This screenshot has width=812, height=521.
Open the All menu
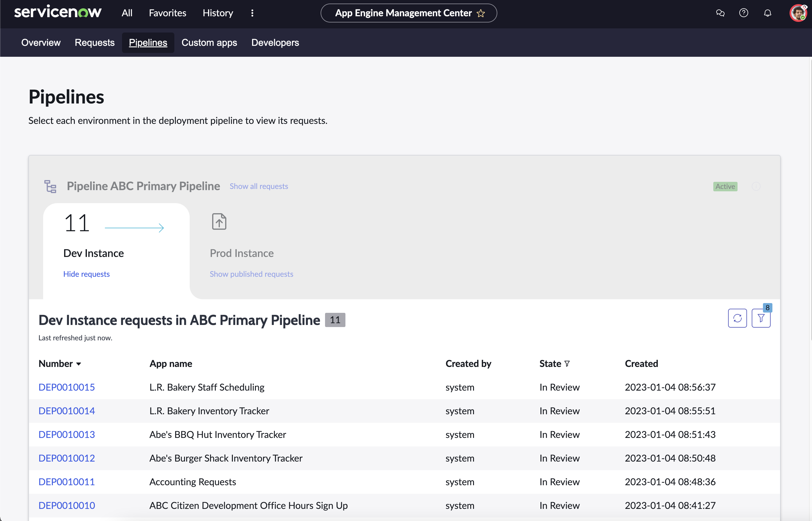(x=127, y=13)
